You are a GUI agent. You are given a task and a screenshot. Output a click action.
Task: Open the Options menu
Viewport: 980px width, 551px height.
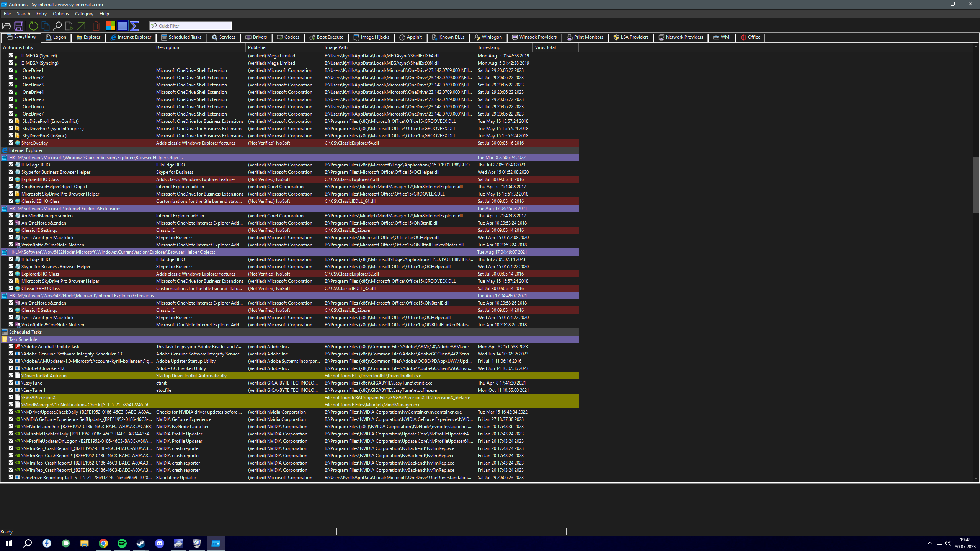pyautogui.click(x=60, y=14)
